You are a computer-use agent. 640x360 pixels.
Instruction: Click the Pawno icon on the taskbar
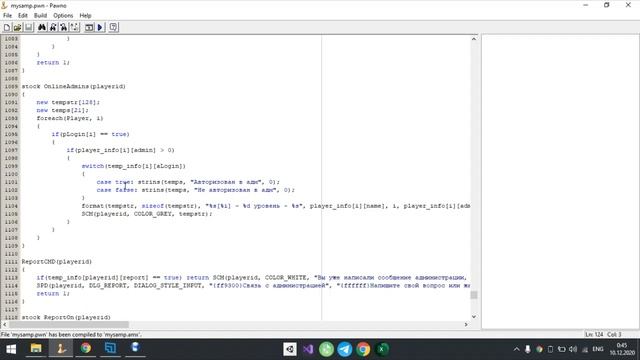61,349
